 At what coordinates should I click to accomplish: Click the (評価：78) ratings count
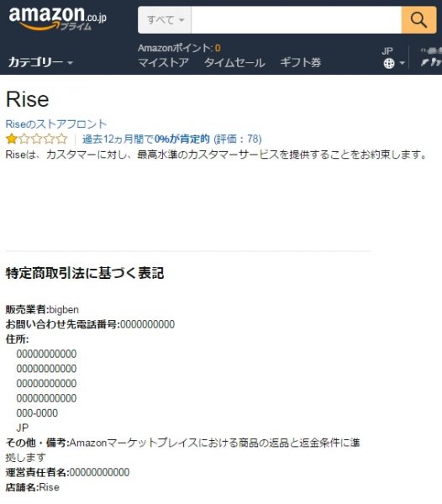point(238,139)
